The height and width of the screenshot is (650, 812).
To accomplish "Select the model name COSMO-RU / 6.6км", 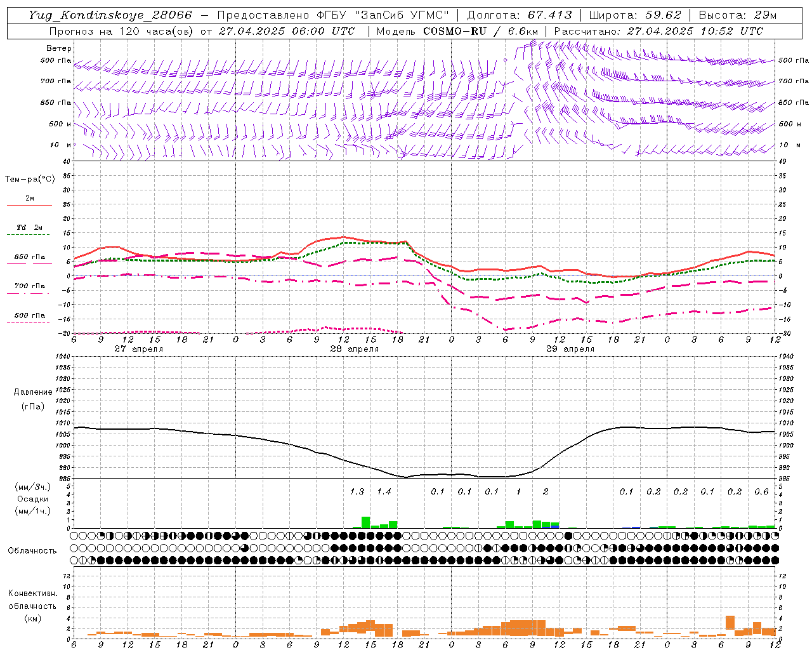I will pos(481,31).
